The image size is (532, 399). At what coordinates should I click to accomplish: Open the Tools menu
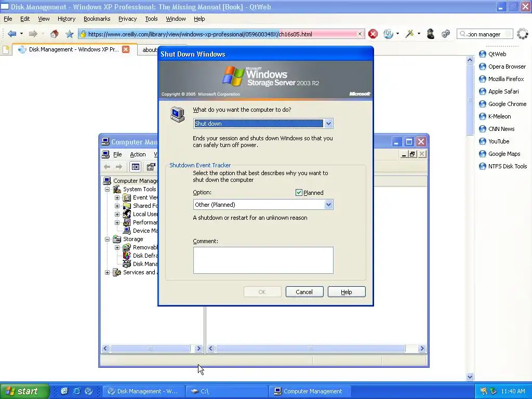[151, 19]
